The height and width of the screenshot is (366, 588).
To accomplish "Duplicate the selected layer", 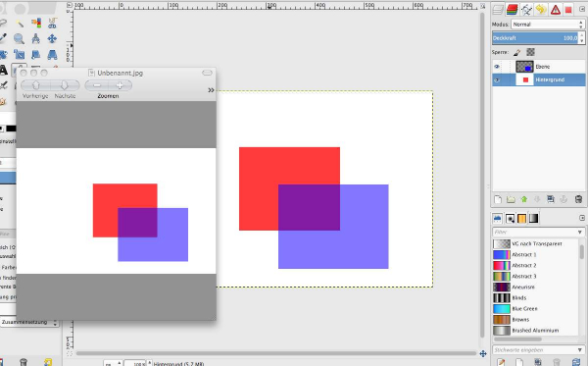I will [550, 199].
